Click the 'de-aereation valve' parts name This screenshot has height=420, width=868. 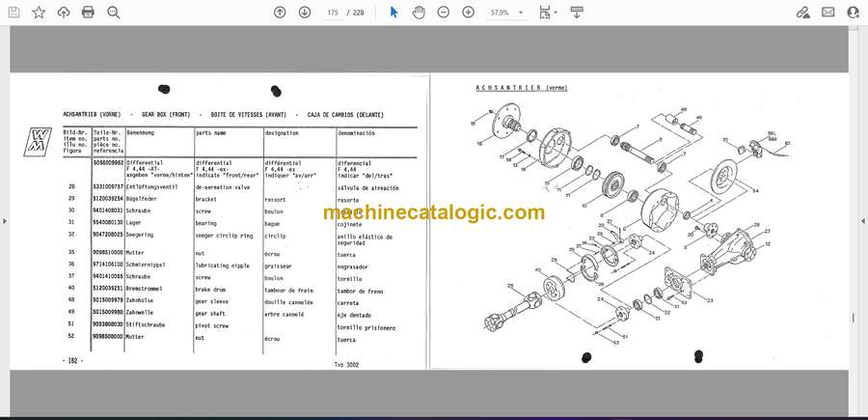tap(222, 188)
